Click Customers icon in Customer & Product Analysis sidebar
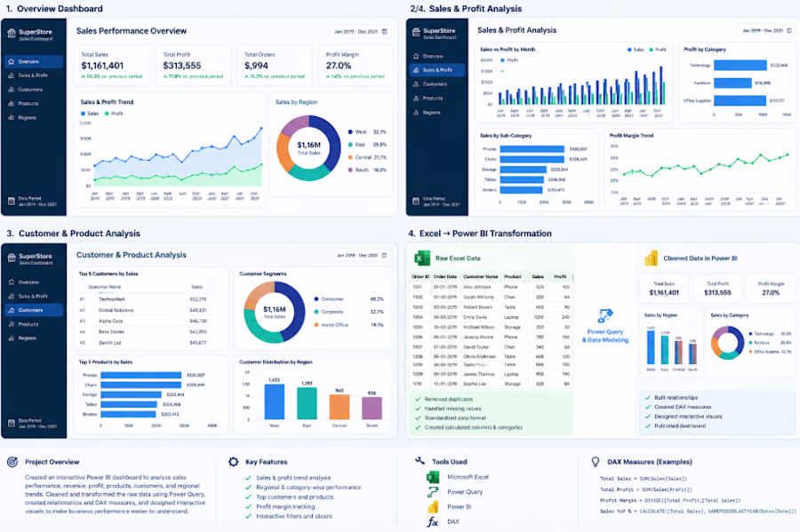The height and width of the screenshot is (532, 800). click(x=12, y=310)
